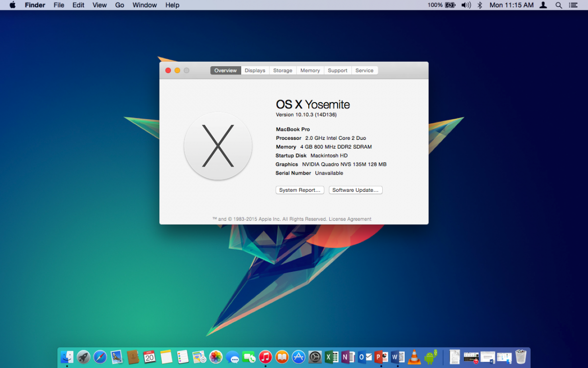
Task: Launch VLC media player cone icon
Action: pyautogui.click(x=414, y=357)
